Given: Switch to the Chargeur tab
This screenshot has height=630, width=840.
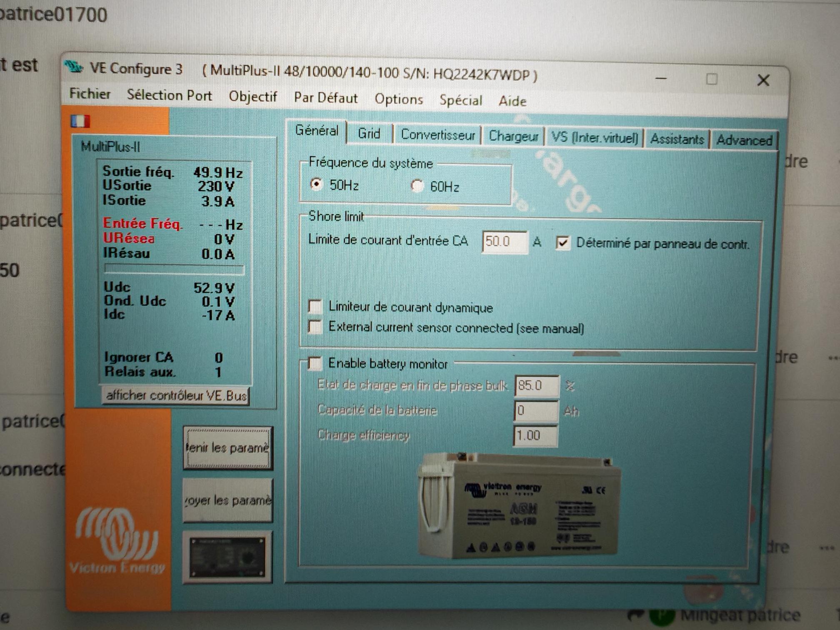Looking at the screenshot, I should (x=513, y=136).
